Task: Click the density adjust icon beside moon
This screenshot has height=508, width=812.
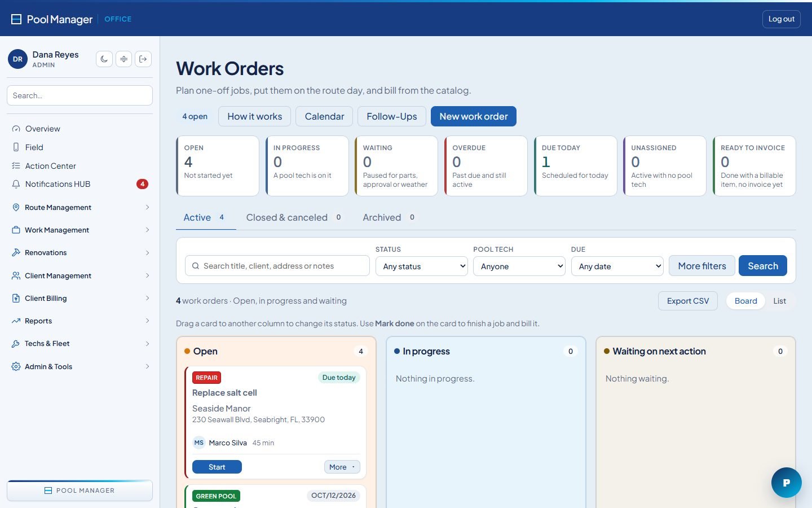Action: (x=123, y=59)
